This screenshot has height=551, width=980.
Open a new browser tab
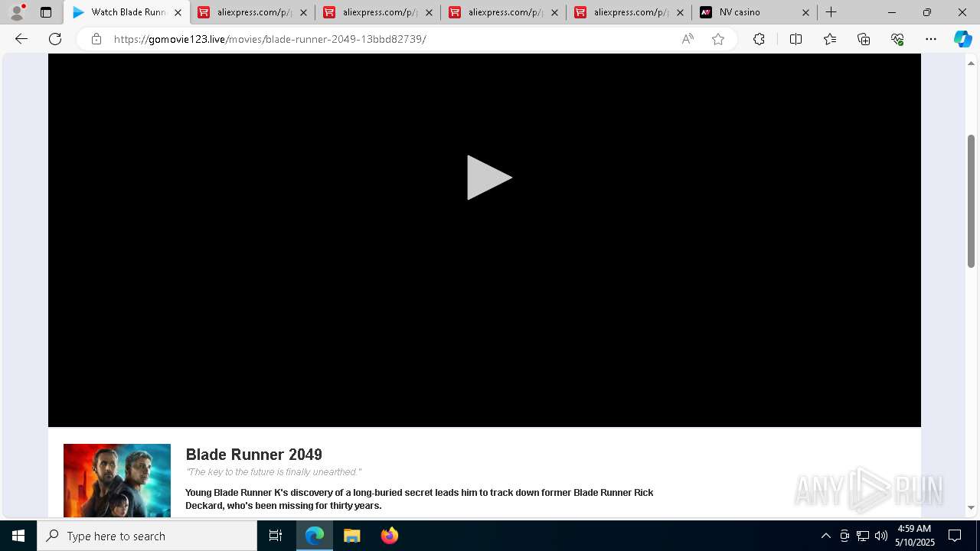[x=831, y=12]
